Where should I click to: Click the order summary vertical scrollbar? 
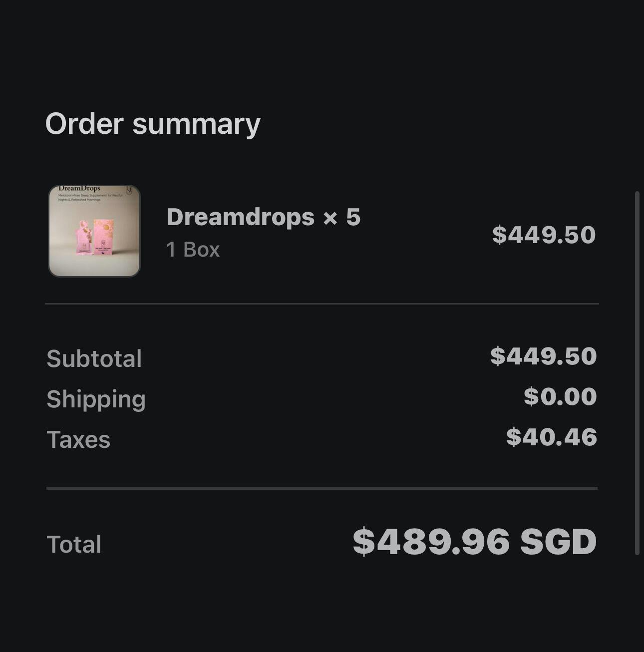(637, 372)
